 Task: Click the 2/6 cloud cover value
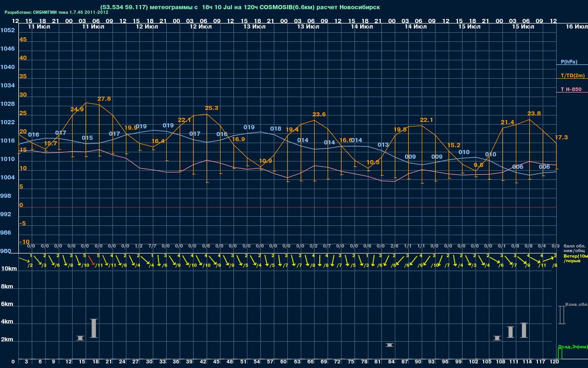pos(394,246)
